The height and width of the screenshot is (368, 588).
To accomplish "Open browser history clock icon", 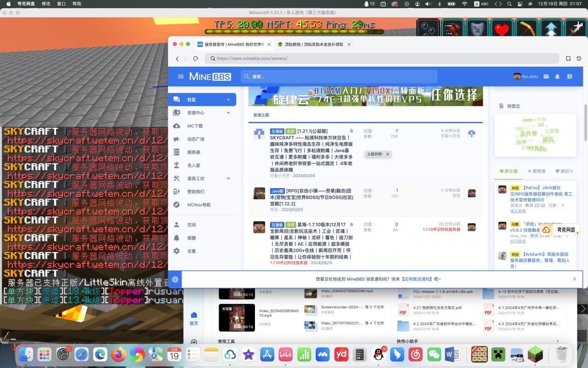I will (579, 58).
